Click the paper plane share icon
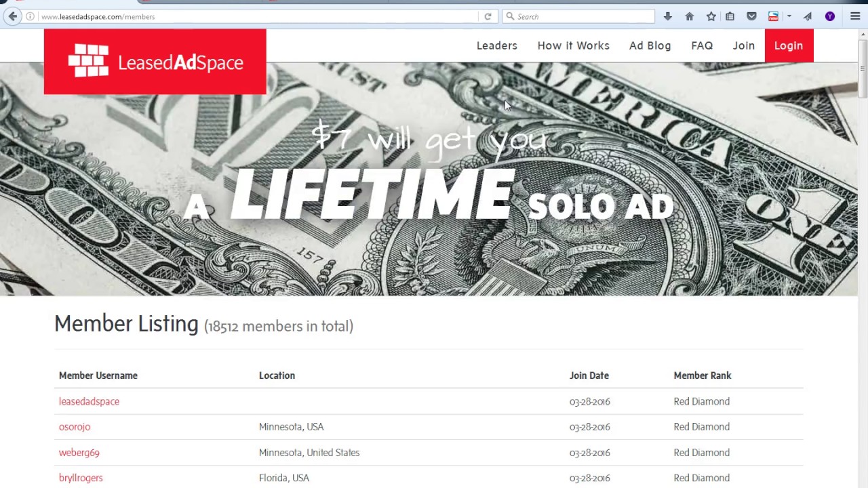 click(x=807, y=16)
